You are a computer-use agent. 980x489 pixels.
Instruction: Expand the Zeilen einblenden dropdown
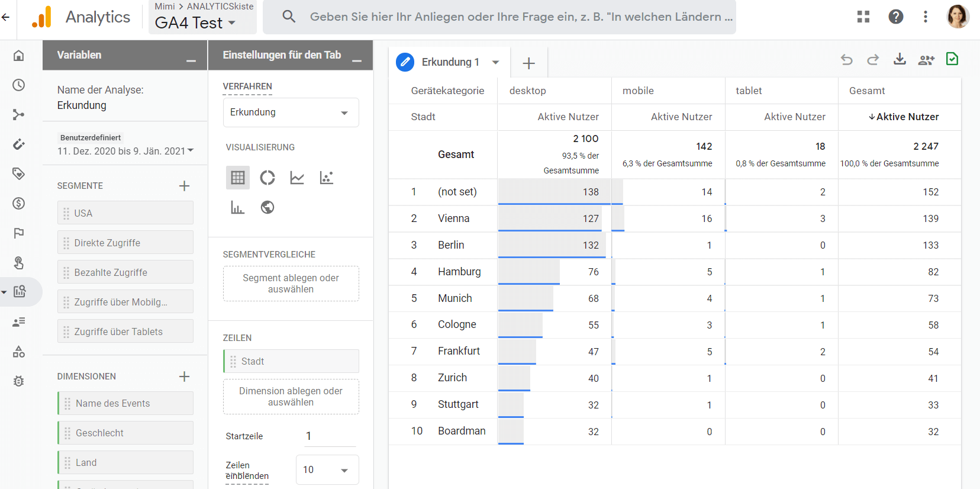[x=327, y=470]
